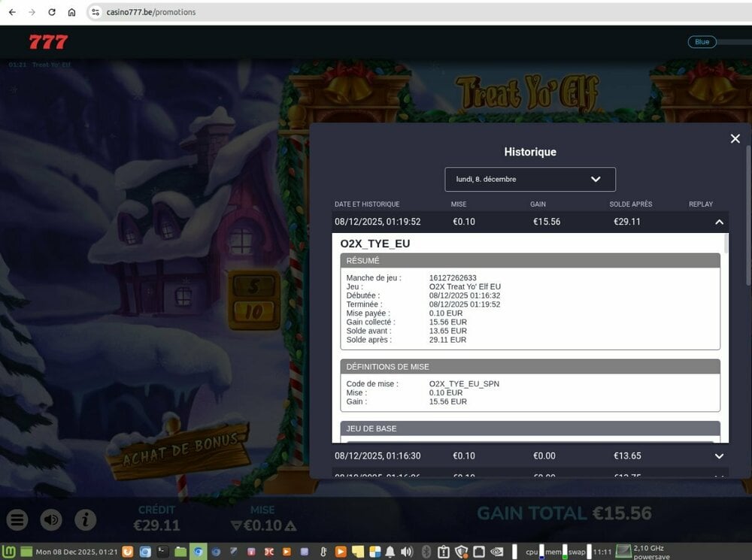
Task: Click the browser address bar
Action: coord(376,12)
